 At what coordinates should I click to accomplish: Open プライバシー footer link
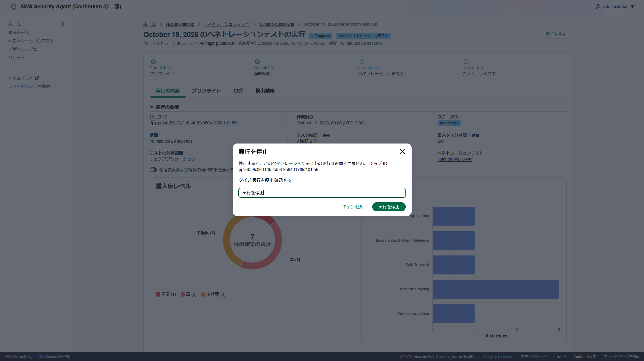pyautogui.click(x=533, y=357)
